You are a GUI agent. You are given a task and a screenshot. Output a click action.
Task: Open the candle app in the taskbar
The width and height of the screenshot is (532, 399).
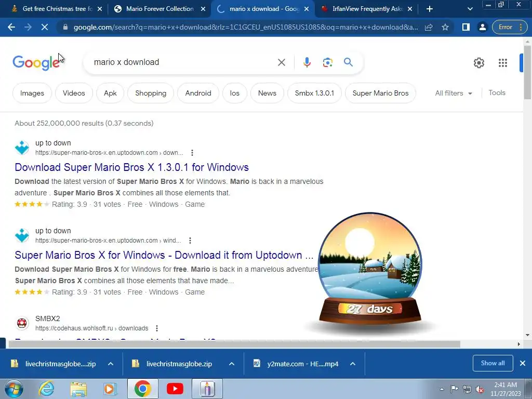click(207, 389)
